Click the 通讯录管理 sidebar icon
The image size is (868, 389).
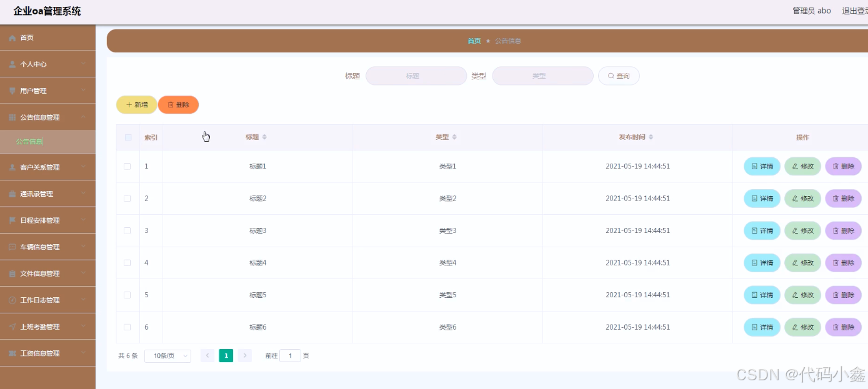pos(12,194)
